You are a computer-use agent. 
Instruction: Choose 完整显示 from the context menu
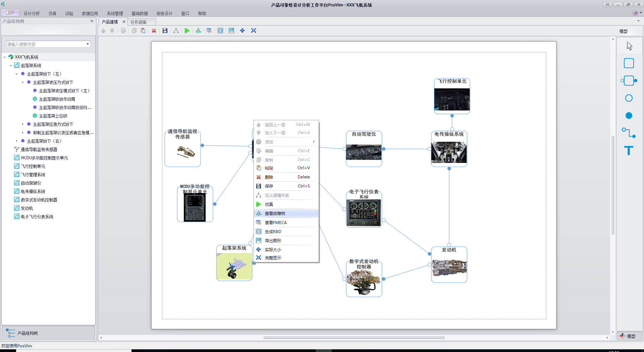(273, 258)
